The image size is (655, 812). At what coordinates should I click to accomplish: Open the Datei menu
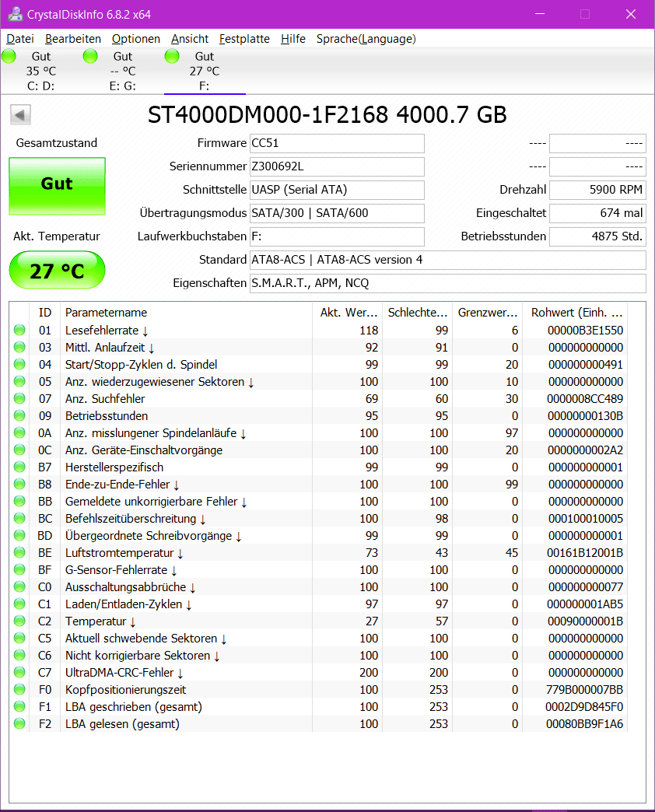20,39
